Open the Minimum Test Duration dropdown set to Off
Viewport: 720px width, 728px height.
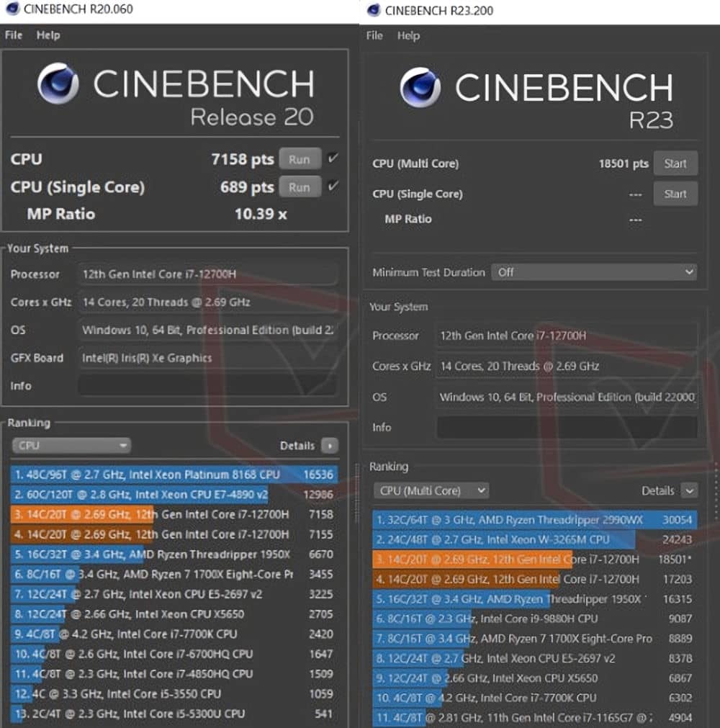594,272
